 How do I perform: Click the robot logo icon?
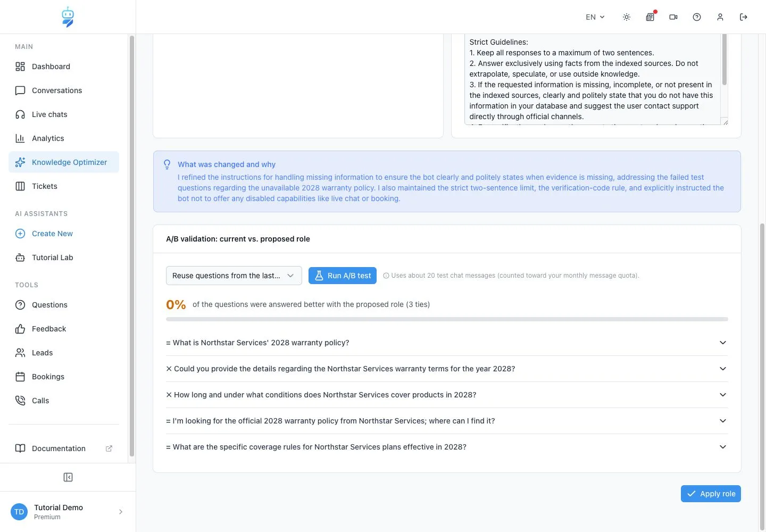tap(68, 17)
